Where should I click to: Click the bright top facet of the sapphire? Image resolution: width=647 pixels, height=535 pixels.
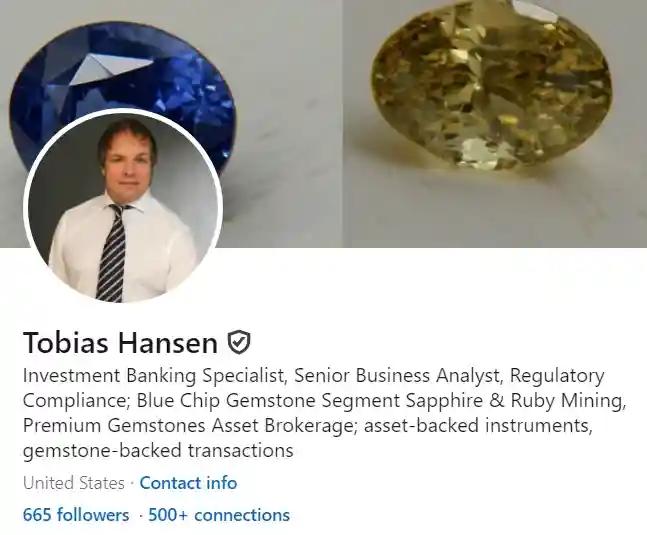pyautogui.click(x=111, y=68)
